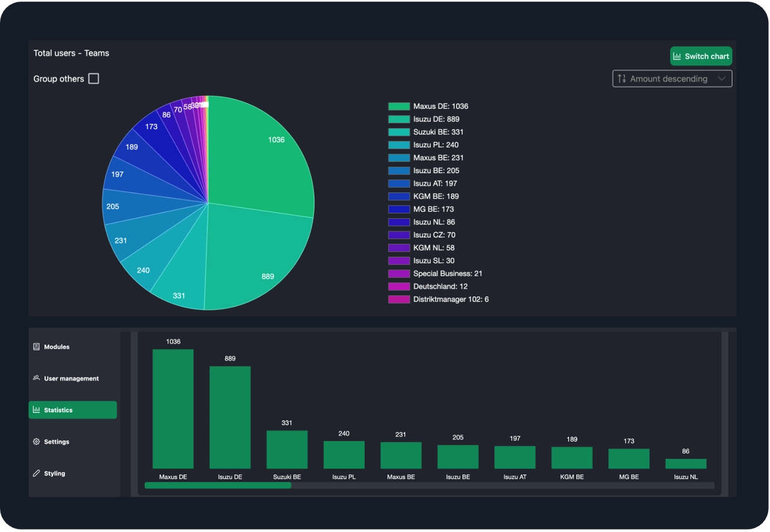770x532 pixels.
Task: Open the Styling menu item
Action: [x=73, y=474]
